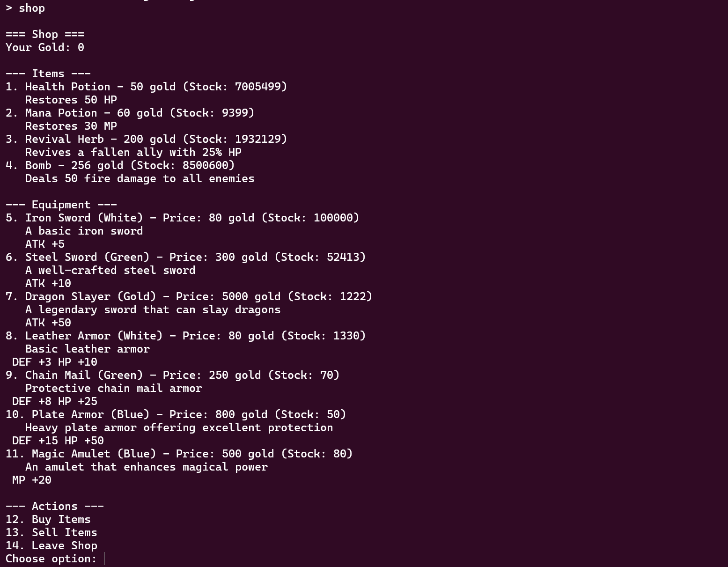The image size is (728, 567).
Task: Click the Chain Mail (Green) entry
Action: click(172, 375)
